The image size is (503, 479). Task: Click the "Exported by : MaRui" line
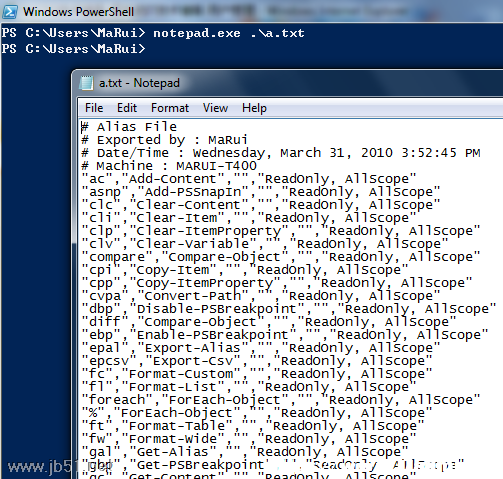pos(165,140)
